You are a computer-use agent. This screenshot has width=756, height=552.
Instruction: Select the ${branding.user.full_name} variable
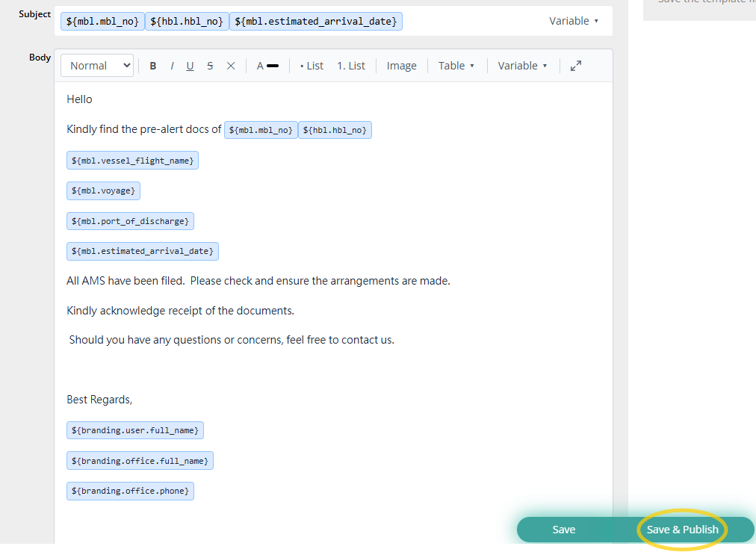[135, 430]
